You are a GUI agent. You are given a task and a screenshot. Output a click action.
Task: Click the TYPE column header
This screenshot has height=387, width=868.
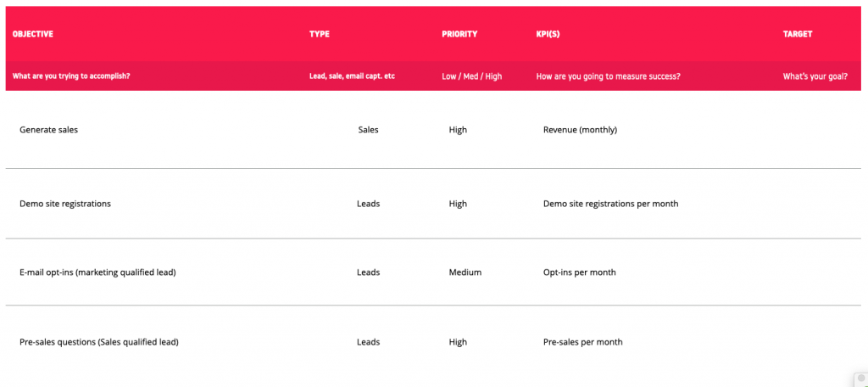click(x=320, y=34)
